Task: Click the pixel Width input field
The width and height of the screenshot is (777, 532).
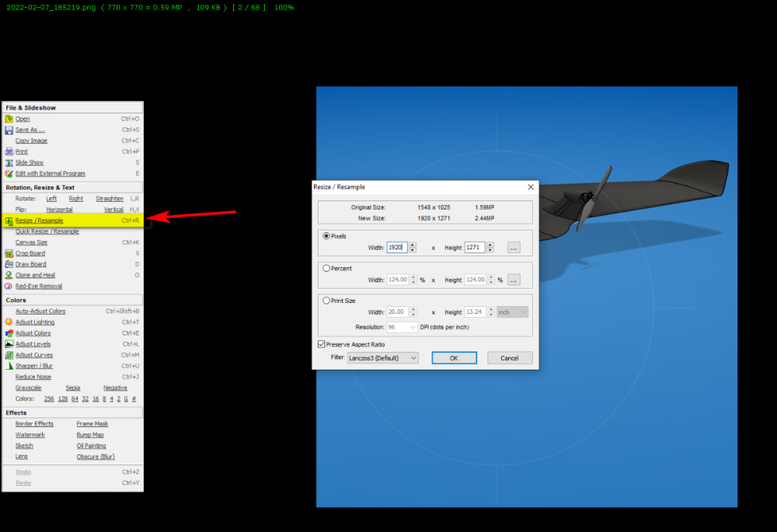Action: [x=397, y=247]
